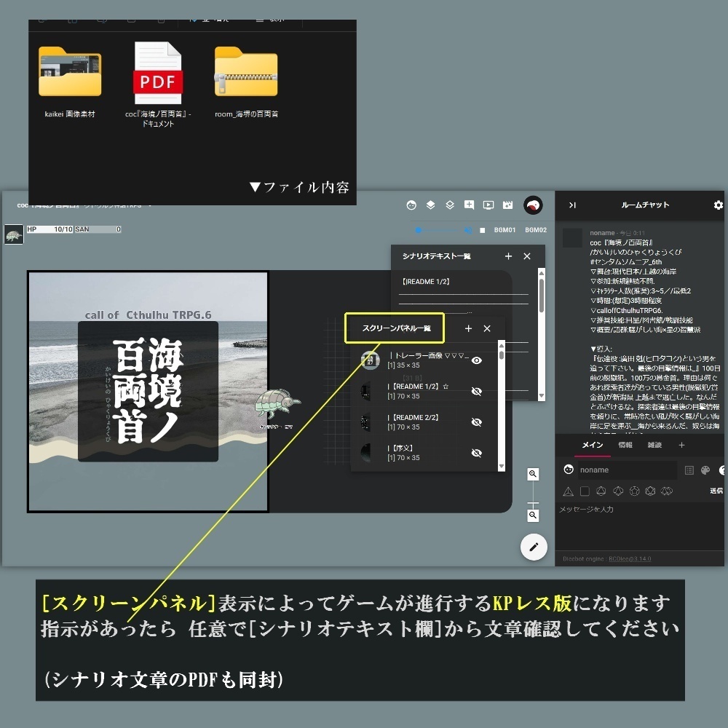728x728 pixels.
Task: Click the turtle character portrait beside HP
Action: point(13,235)
